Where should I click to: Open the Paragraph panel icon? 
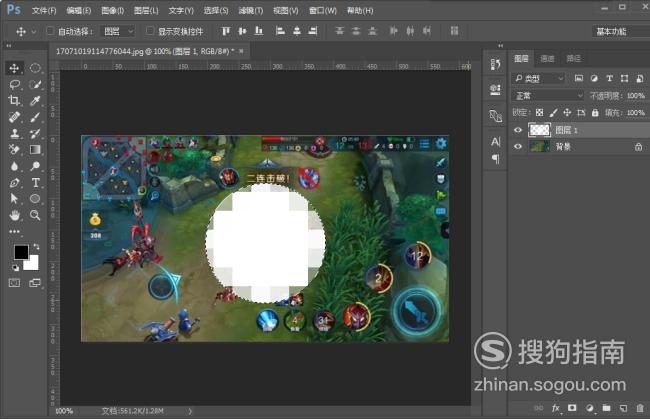495,159
